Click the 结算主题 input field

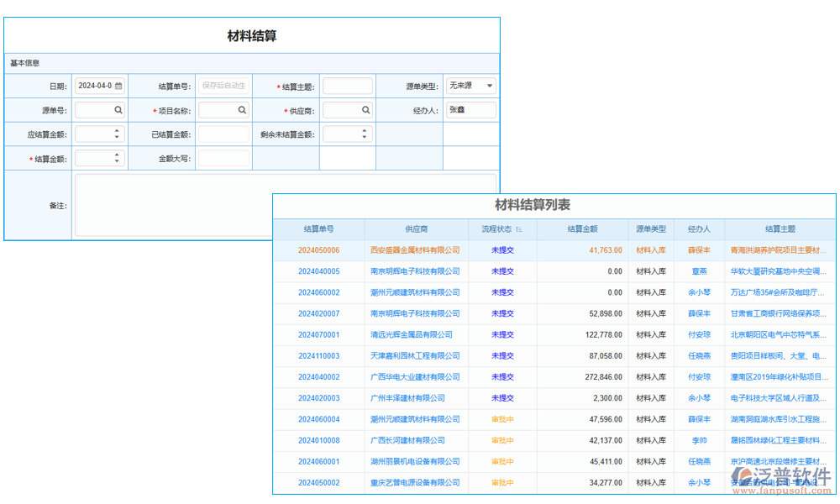click(x=347, y=85)
